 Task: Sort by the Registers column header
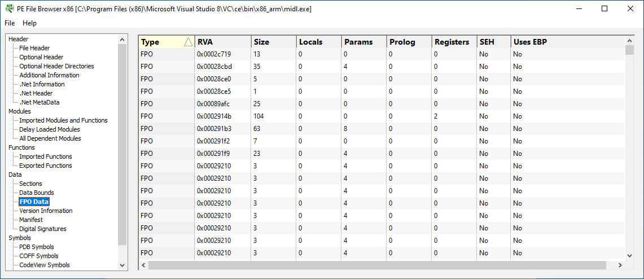tap(455, 42)
